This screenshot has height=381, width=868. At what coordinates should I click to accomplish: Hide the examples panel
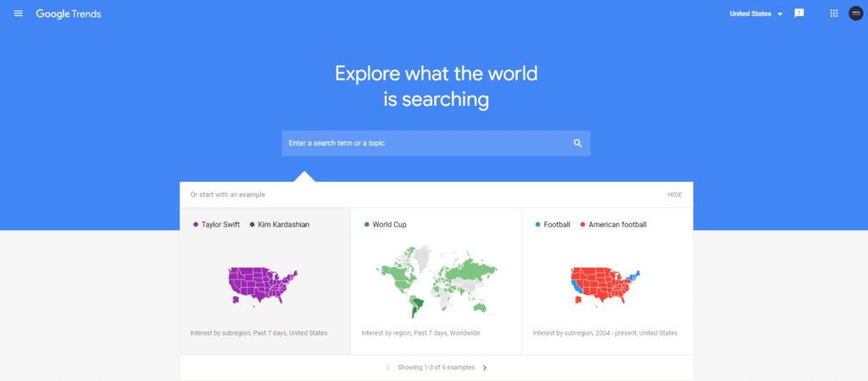[675, 195]
